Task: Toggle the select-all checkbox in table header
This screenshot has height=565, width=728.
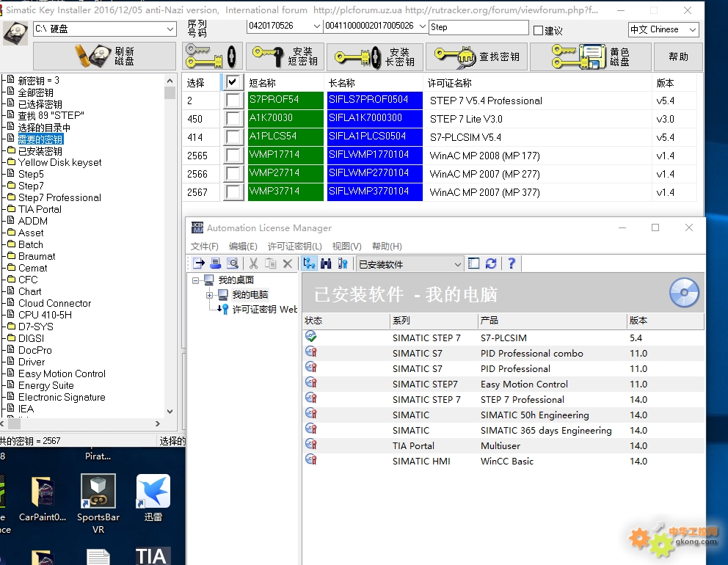Action: [x=233, y=82]
